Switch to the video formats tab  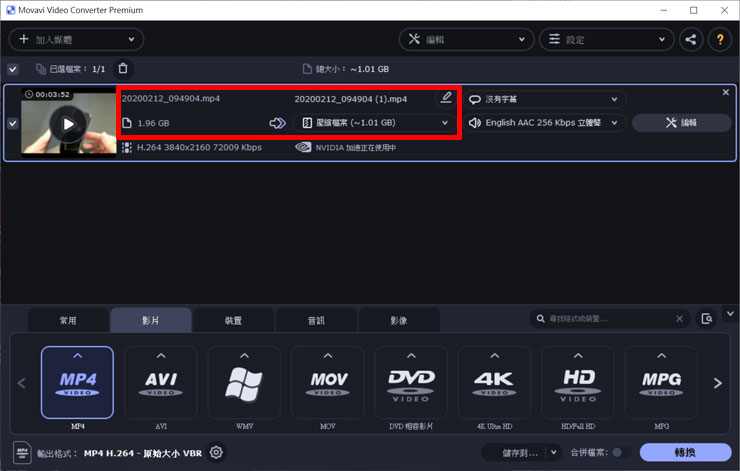[151, 320]
